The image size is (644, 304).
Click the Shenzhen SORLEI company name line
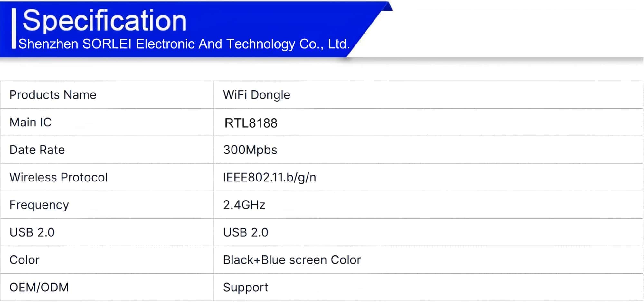click(x=184, y=44)
